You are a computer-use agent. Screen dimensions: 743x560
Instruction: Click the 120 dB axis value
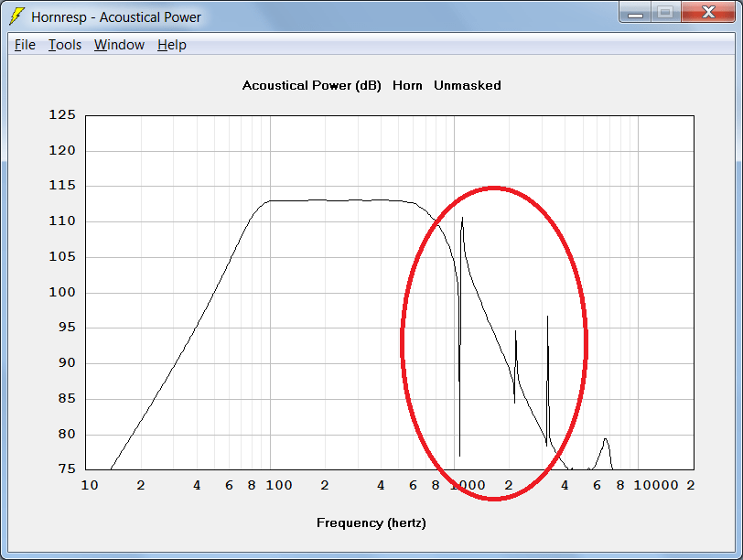[x=62, y=150]
